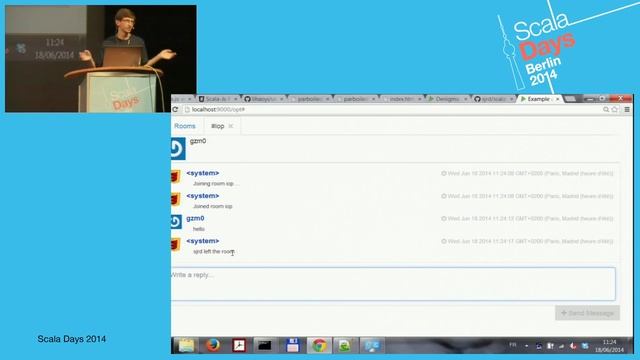Viewport: 640px width, 360px height.
Task: Reload the page in Chrome
Action: (175, 109)
